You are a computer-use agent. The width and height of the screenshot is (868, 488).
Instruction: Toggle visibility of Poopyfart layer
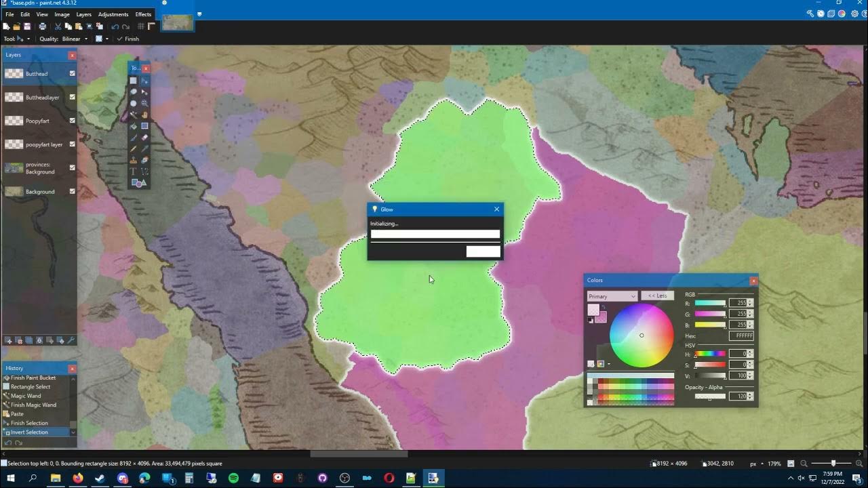tap(73, 121)
